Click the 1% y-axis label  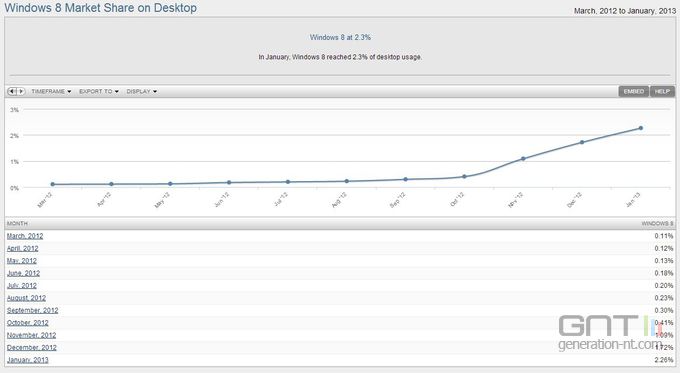14,162
